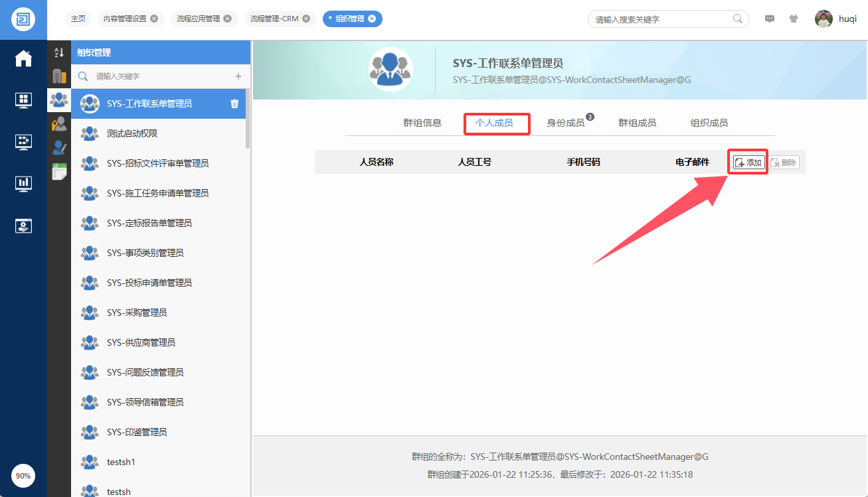Open the huqi user avatar
This screenshot has width=868, height=497.
tap(824, 19)
